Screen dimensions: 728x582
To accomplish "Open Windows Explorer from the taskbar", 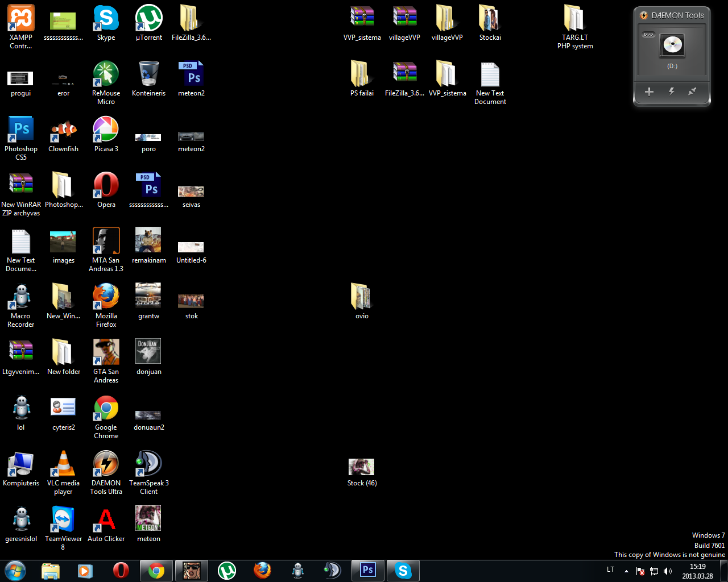I will (51, 571).
